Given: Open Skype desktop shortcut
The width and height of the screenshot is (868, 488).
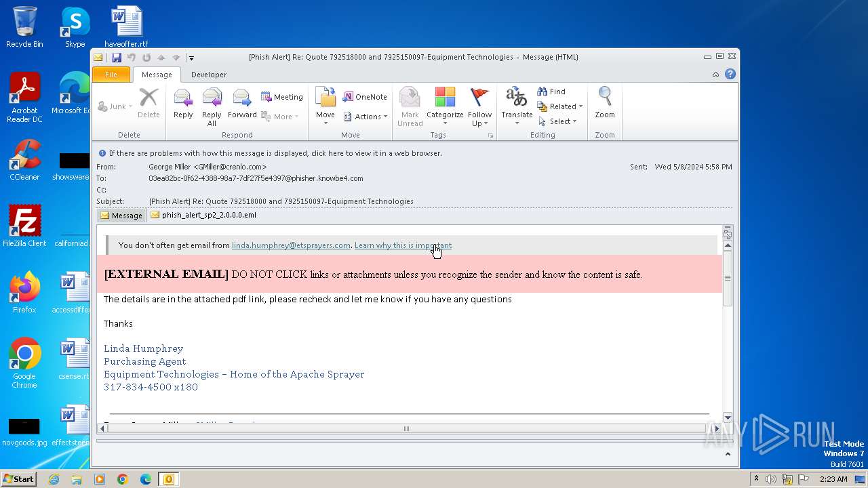Looking at the screenshot, I should [75, 28].
